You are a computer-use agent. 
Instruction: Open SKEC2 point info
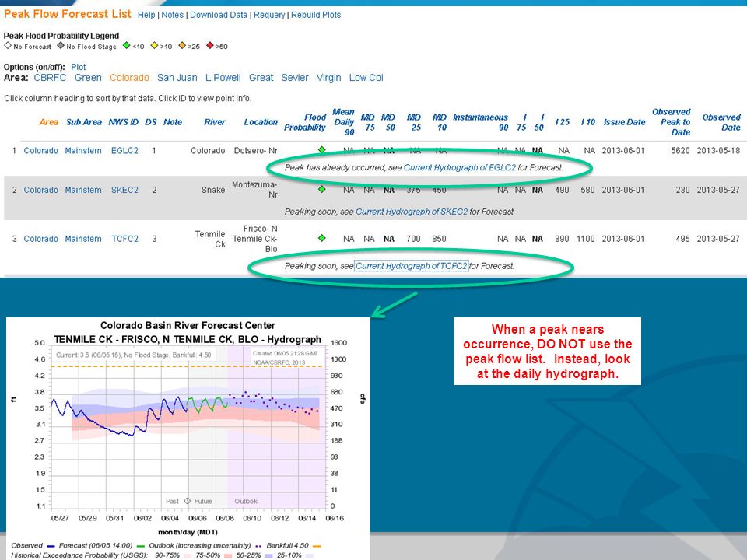124,190
